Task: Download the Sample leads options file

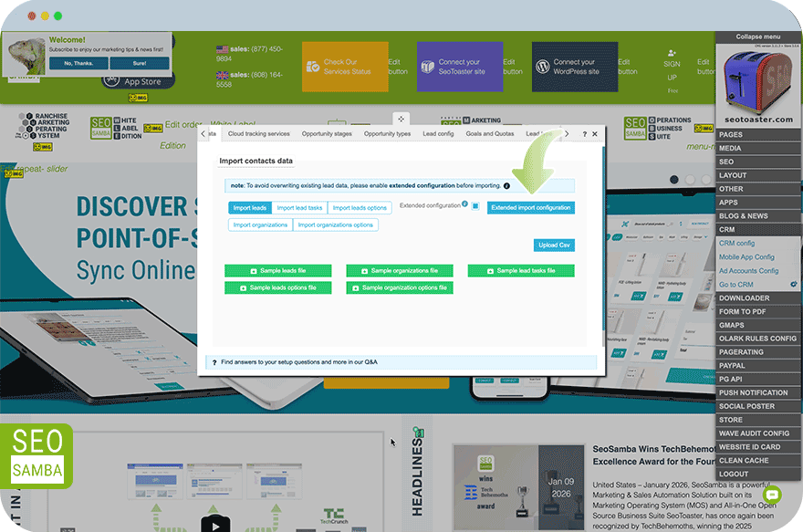Action: [278, 287]
